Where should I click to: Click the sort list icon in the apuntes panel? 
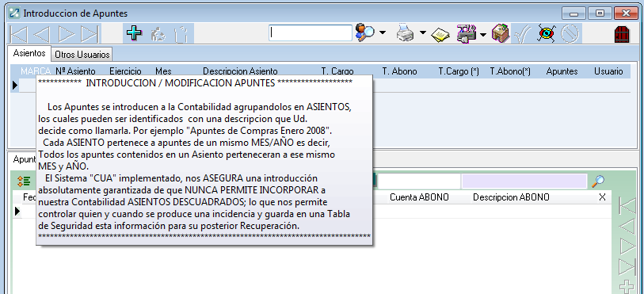point(24,181)
